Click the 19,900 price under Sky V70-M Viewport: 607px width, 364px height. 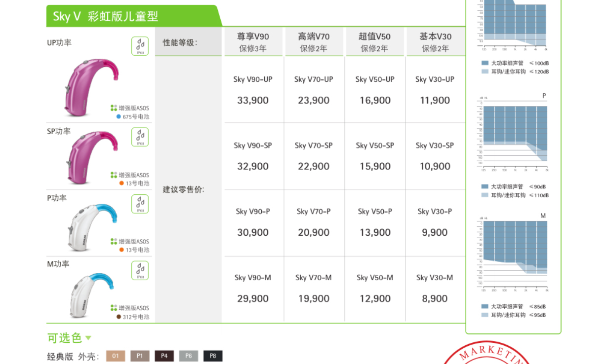314,299
